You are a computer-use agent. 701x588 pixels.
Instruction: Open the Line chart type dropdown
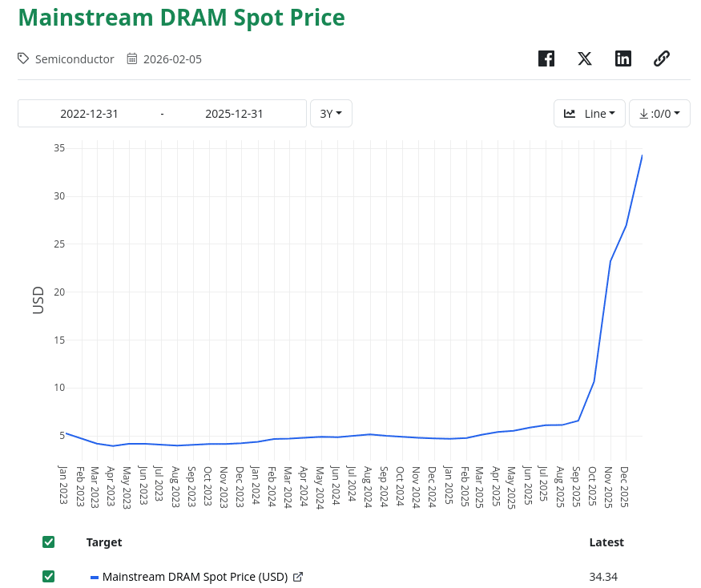pos(590,114)
